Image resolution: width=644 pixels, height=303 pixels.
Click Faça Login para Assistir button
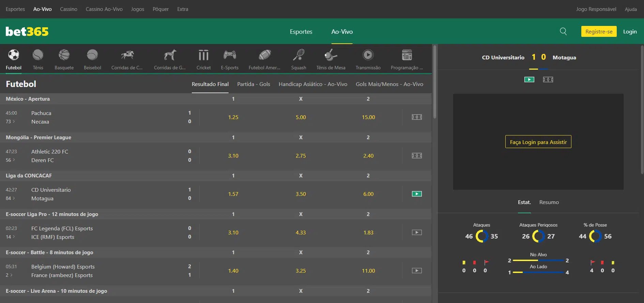(538, 142)
